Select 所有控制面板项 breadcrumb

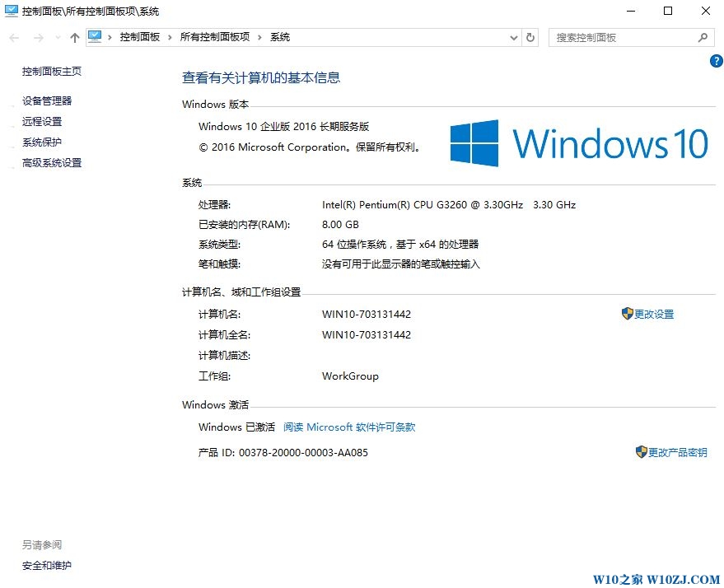(215, 37)
